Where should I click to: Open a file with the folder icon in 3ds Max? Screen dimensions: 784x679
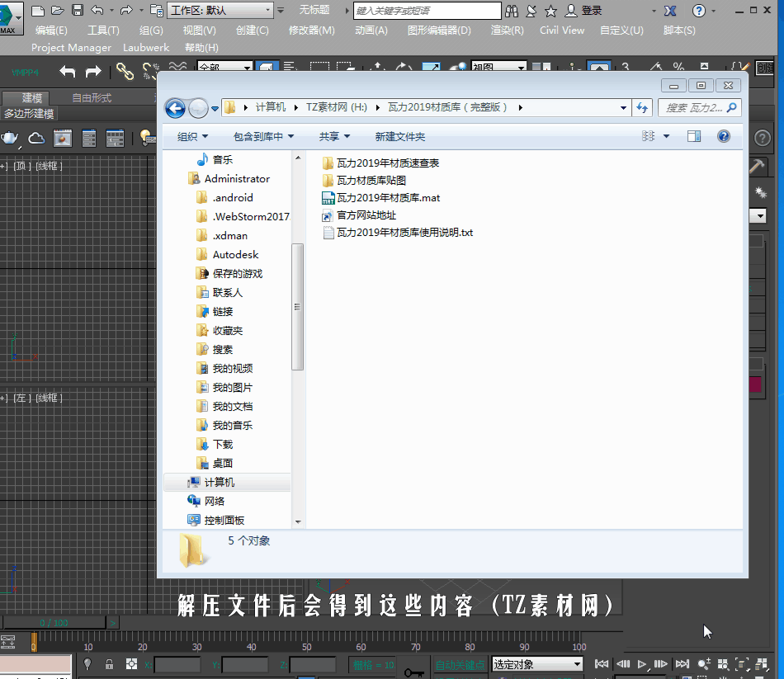pos(58,10)
